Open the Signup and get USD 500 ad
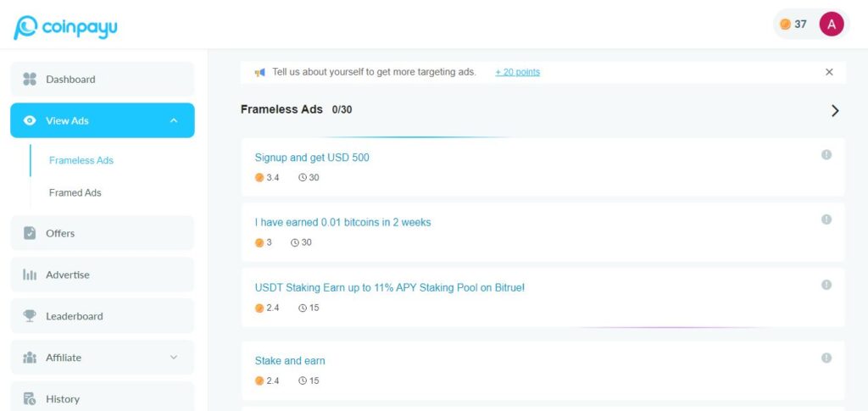The image size is (868, 411). [x=312, y=158]
